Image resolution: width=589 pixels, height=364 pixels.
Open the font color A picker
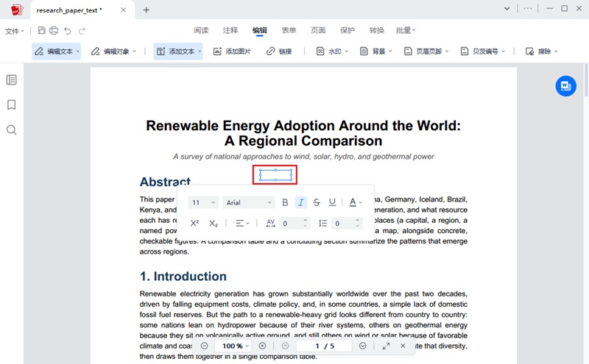coord(356,203)
